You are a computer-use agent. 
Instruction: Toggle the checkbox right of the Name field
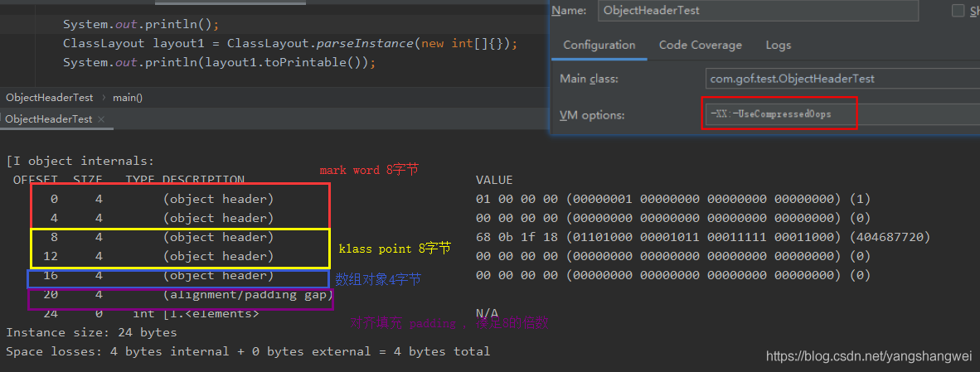958,11
